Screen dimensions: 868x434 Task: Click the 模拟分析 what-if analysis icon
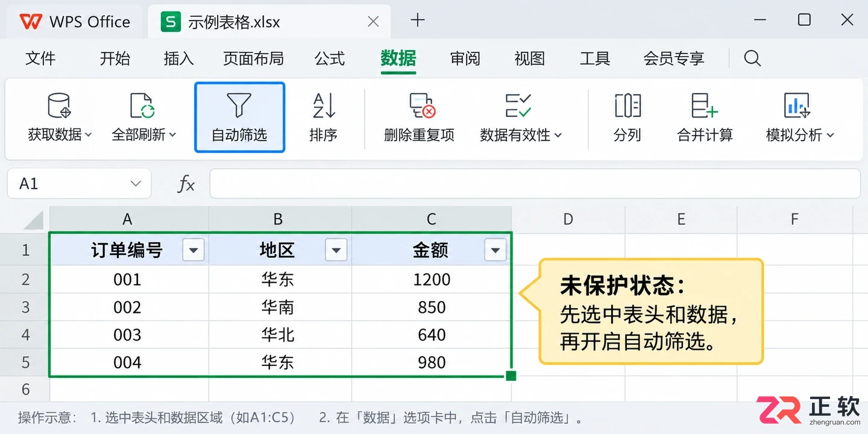pos(797,105)
